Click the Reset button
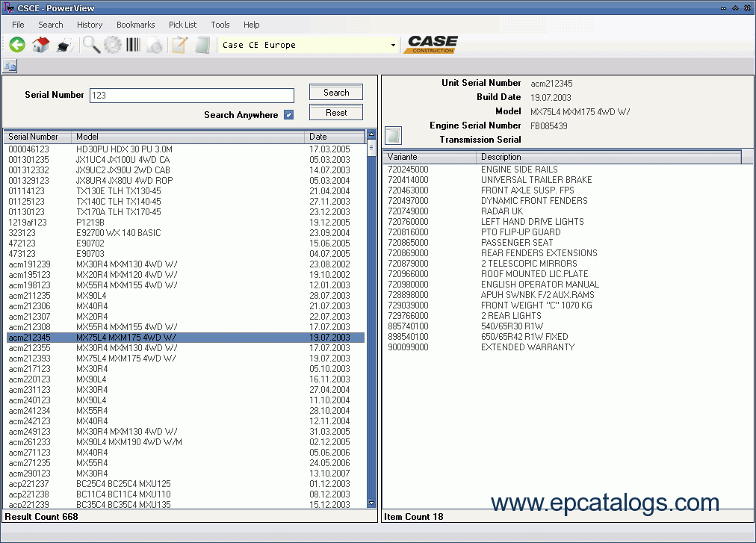 (x=336, y=112)
